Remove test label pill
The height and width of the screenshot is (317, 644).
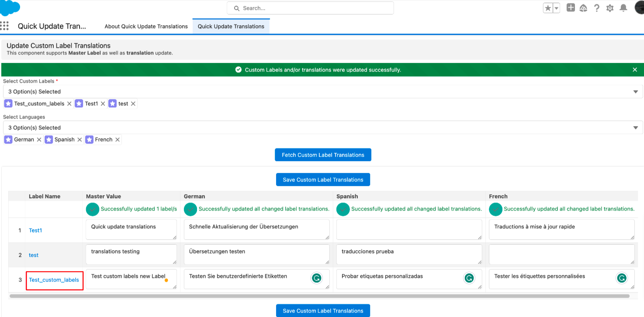pos(133,104)
